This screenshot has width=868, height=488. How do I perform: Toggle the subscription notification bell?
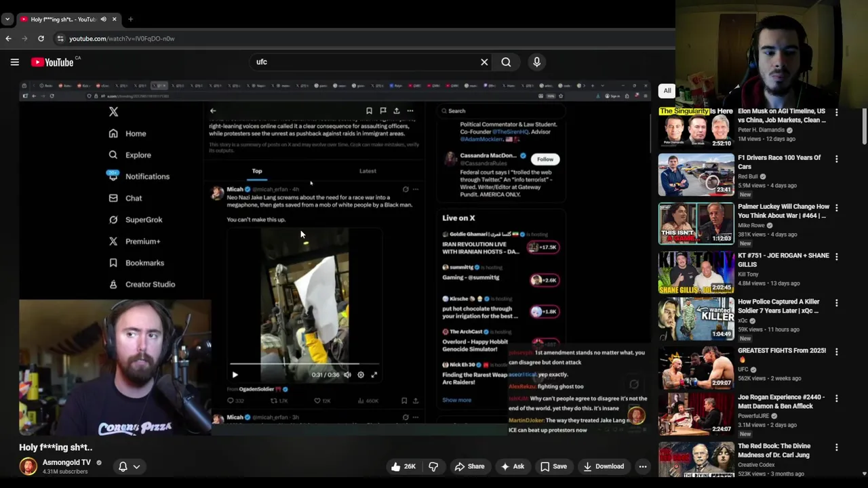click(x=123, y=466)
